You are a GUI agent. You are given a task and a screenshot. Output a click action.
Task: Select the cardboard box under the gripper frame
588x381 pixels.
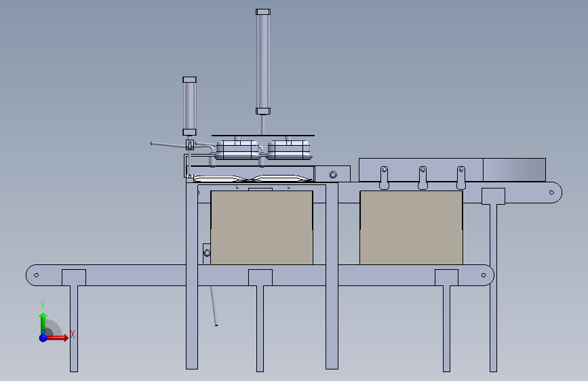pos(262,228)
